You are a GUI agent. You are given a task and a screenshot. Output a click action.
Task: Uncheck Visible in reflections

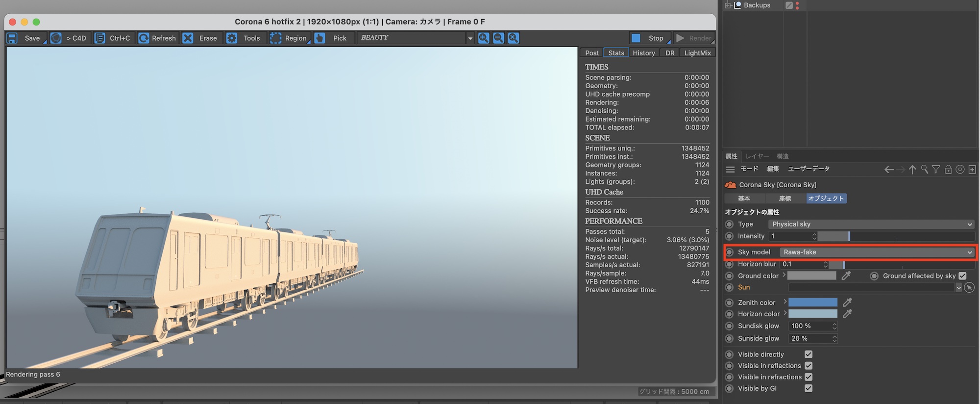808,366
